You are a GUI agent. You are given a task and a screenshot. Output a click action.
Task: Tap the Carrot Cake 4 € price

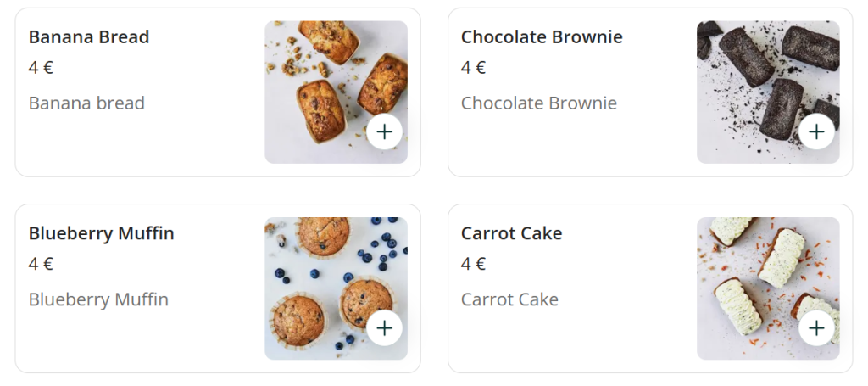click(x=473, y=264)
